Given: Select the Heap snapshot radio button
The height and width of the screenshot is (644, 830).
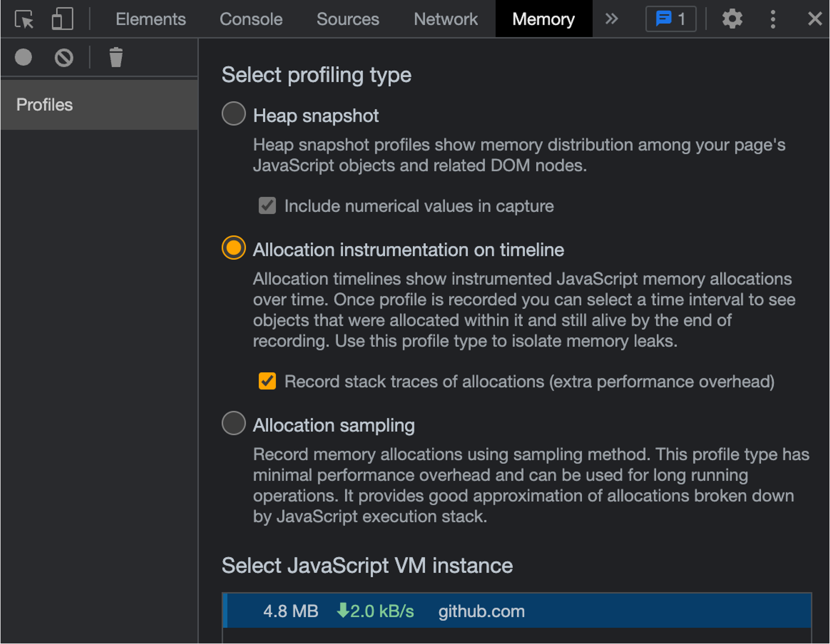Looking at the screenshot, I should (234, 114).
